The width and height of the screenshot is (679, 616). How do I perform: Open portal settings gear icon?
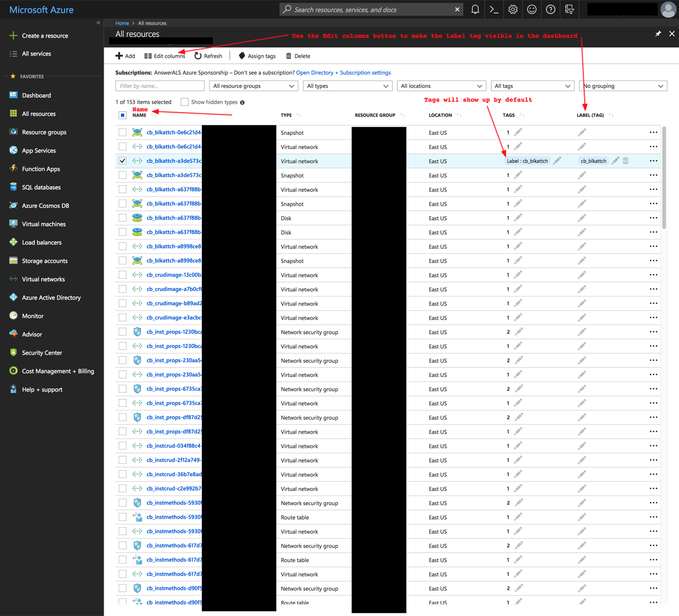[x=513, y=10]
